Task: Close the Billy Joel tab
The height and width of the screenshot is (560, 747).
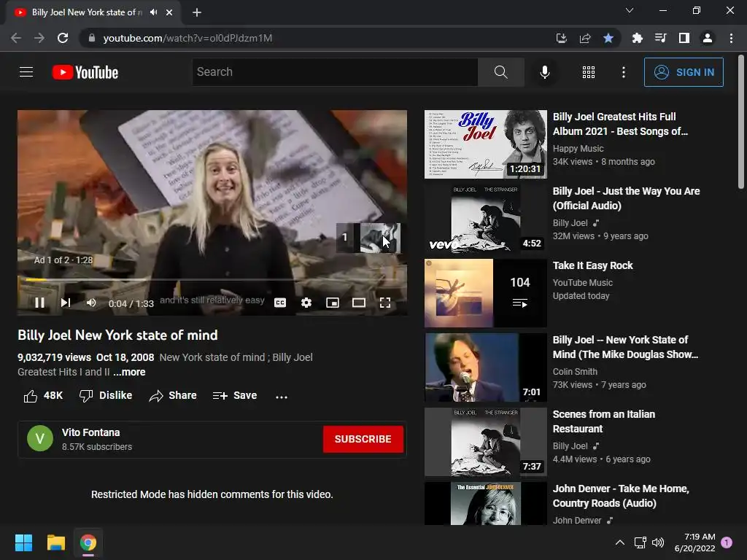Action: point(169,12)
